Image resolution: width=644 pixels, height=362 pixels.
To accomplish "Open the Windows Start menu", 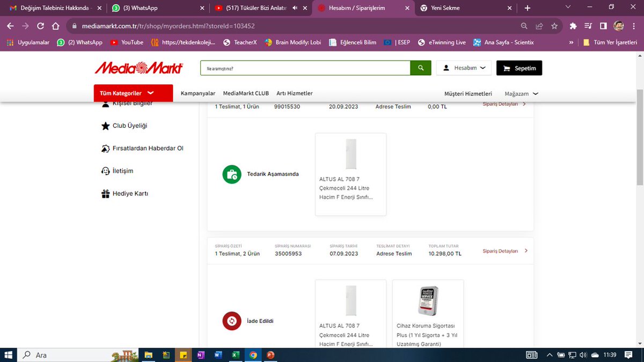I will click(x=8, y=355).
